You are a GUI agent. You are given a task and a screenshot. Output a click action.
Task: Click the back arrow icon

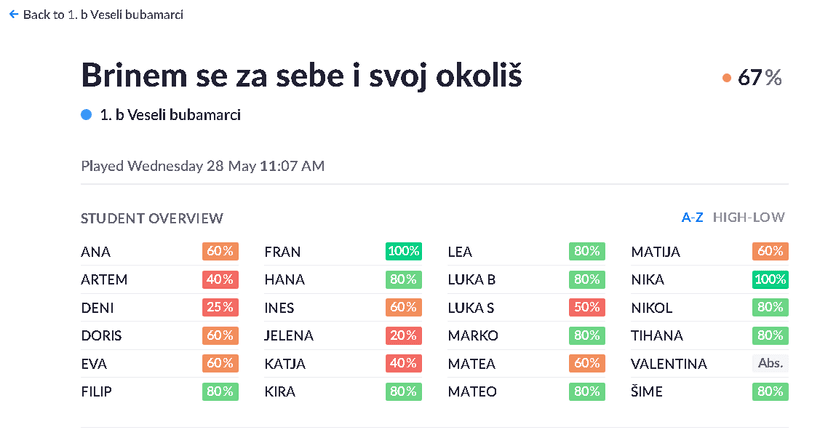(13, 15)
